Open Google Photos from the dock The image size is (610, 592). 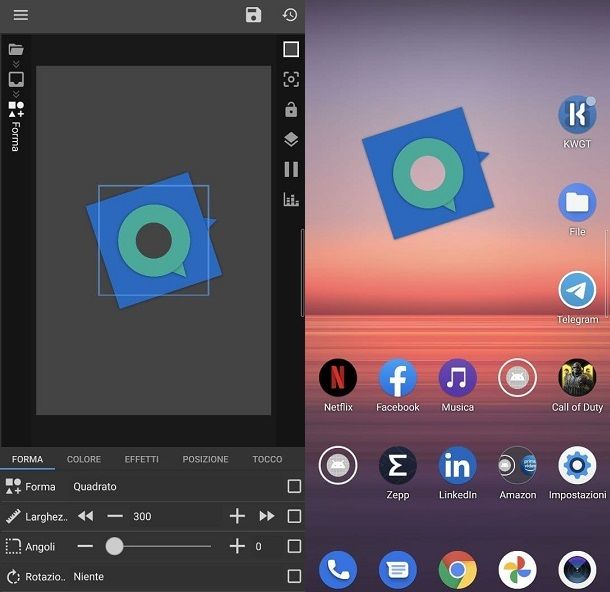pyautogui.click(x=517, y=570)
